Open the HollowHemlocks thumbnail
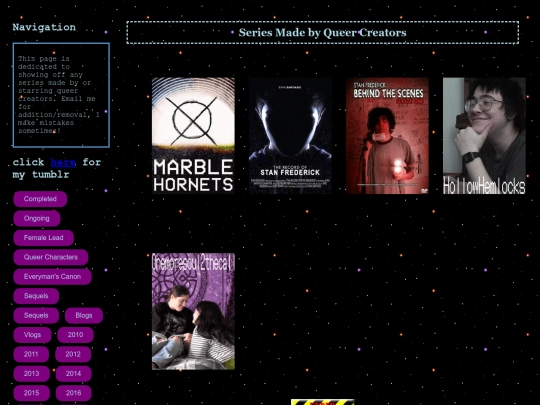The height and width of the screenshot is (405, 540). pyautogui.click(x=484, y=136)
